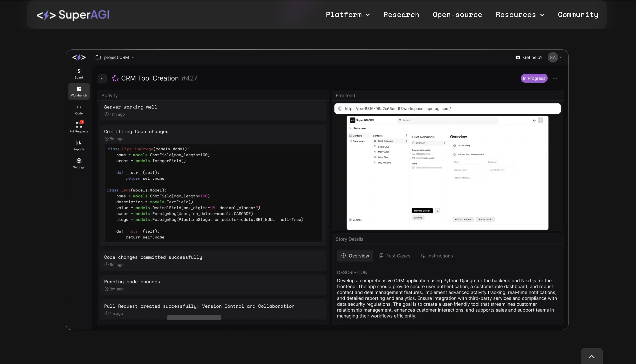Image resolution: width=636 pixels, height=364 pixels.
Task: Open Pull Requests with notification badge
Action: [79, 125]
